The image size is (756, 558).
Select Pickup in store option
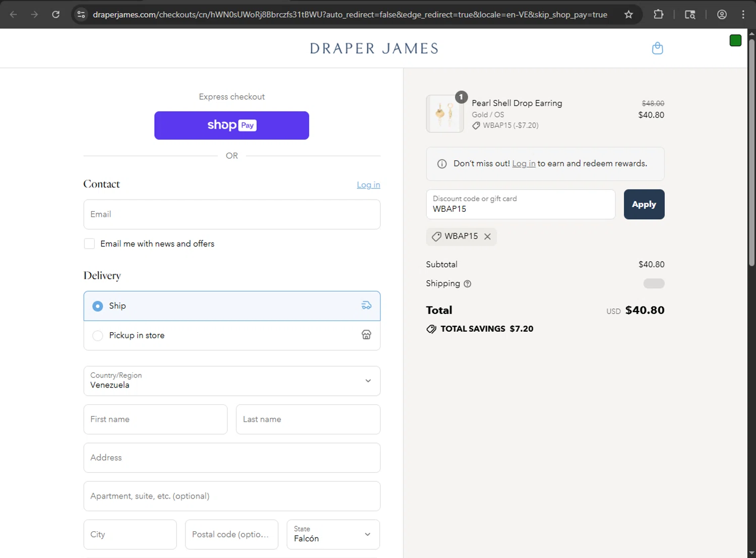(x=232, y=336)
